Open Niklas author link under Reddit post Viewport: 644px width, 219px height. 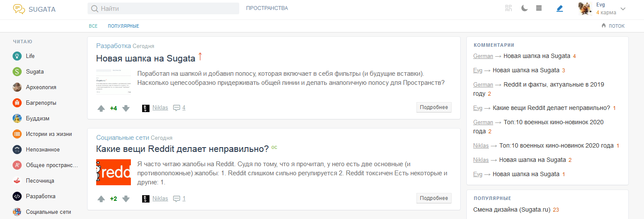(x=160, y=199)
